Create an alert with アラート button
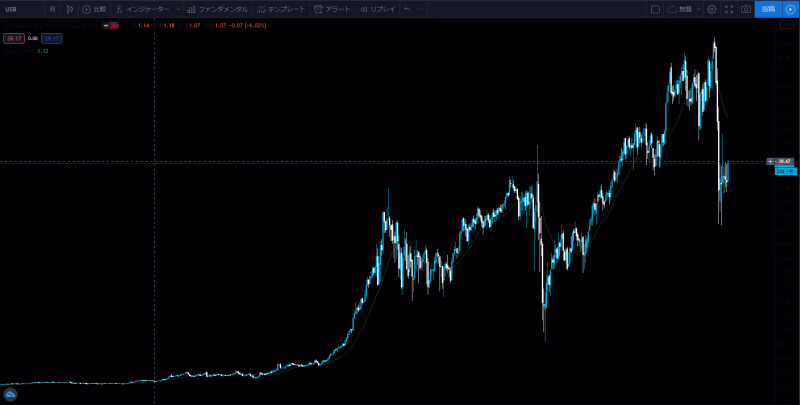 pos(332,9)
